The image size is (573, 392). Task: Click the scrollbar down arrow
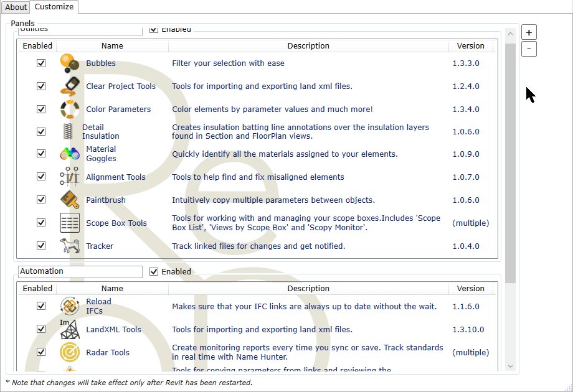coord(510,366)
